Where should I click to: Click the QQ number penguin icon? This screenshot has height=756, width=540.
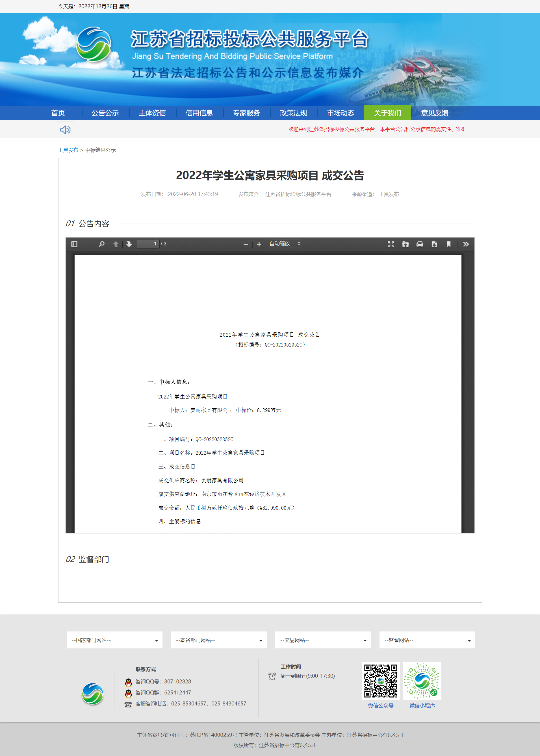point(128,682)
